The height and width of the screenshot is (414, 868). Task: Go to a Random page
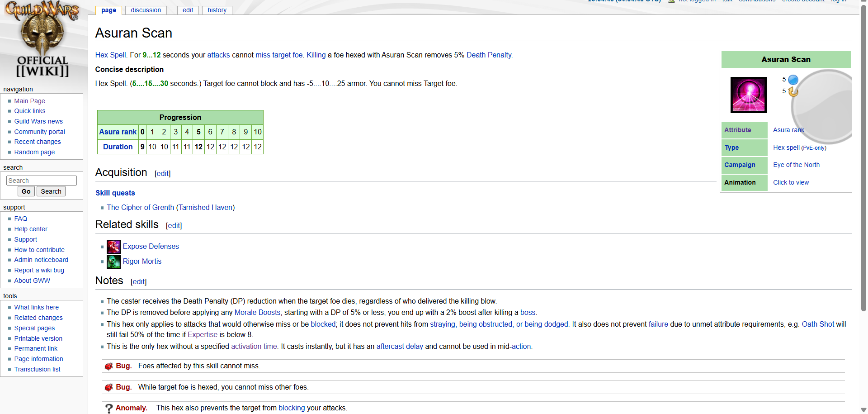pos(34,152)
